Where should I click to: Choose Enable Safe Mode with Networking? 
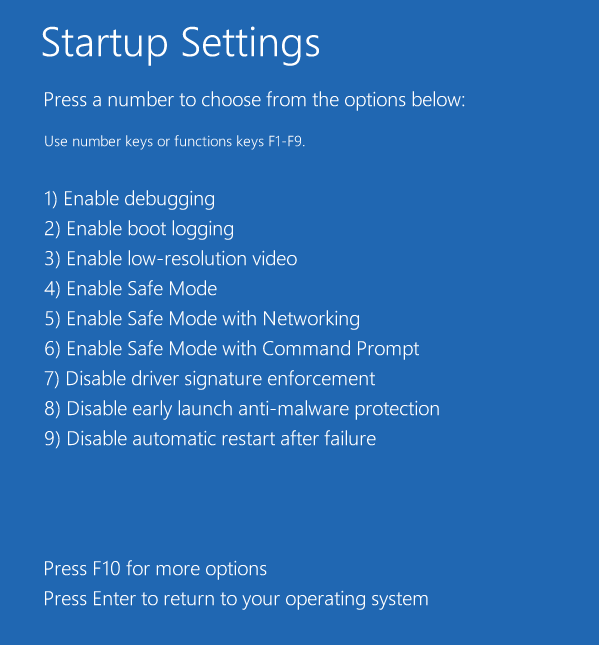pyautogui.click(x=202, y=319)
